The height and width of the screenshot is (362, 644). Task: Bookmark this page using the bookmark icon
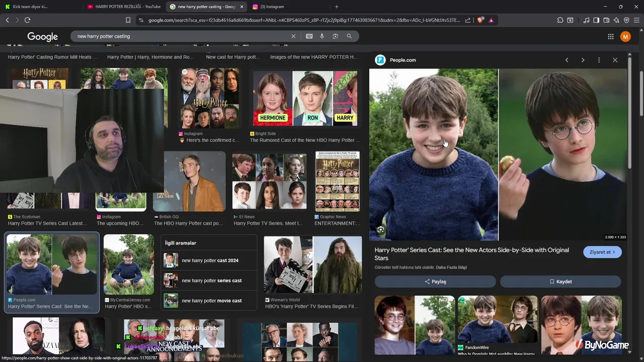pyautogui.click(x=128, y=20)
